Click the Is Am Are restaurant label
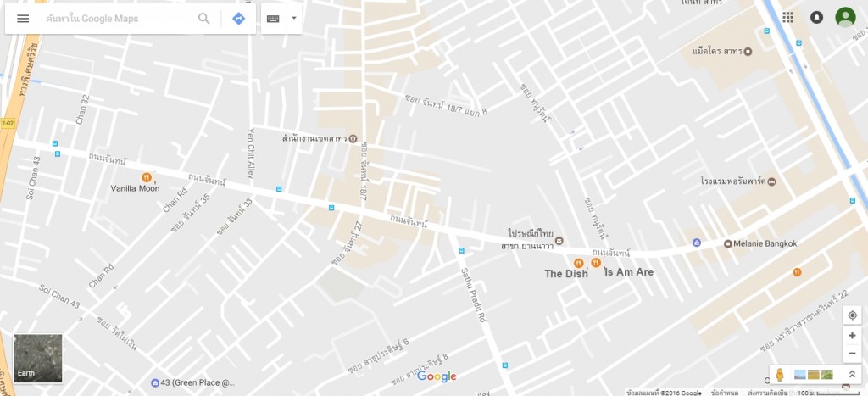This screenshot has height=396, width=868. [x=628, y=272]
